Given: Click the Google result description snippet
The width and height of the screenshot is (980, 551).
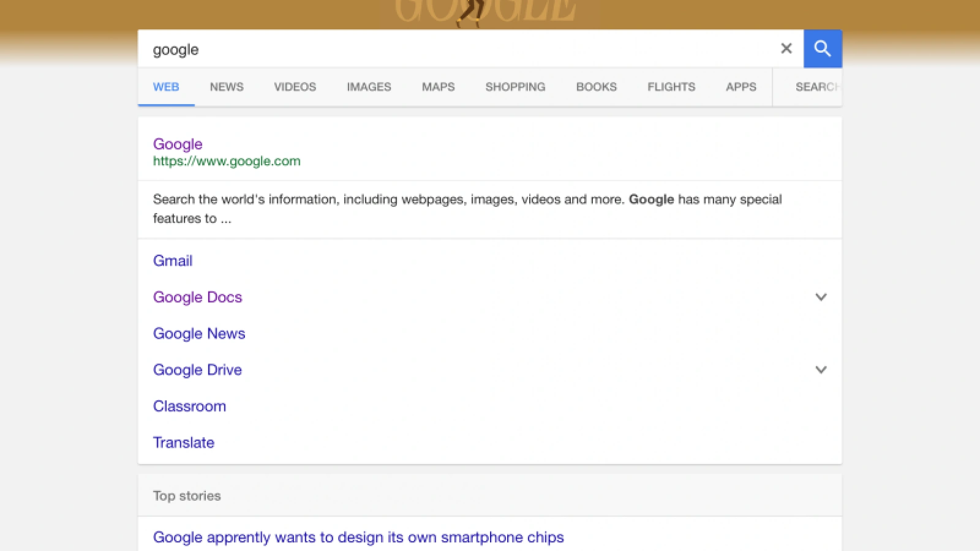Looking at the screenshot, I should coord(467,209).
